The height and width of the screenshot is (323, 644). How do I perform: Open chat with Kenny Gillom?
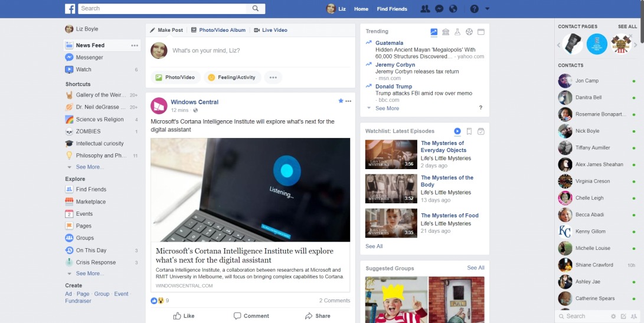[x=597, y=232]
